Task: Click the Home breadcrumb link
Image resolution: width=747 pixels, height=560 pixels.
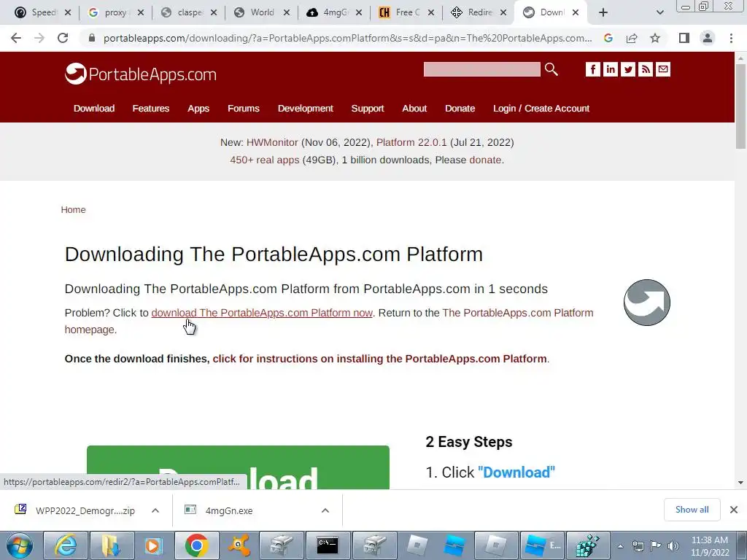Action: pyautogui.click(x=74, y=210)
